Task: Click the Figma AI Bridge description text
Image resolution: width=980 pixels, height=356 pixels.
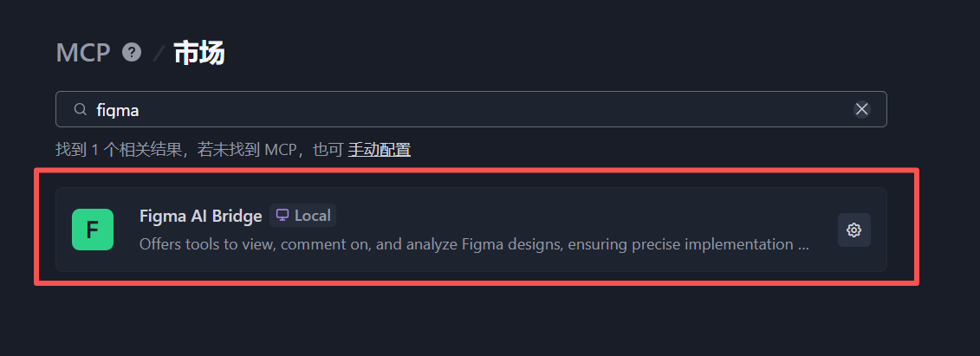Action: click(468, 244)
